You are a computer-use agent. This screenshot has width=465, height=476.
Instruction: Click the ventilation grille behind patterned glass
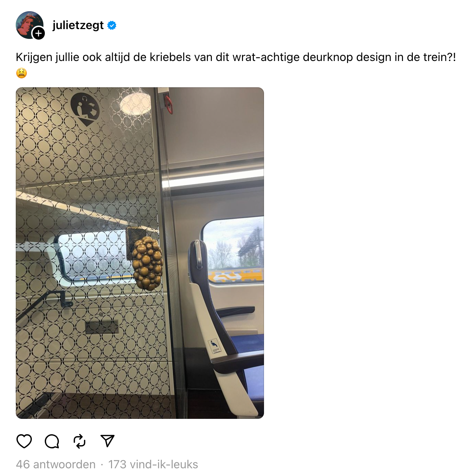pos(102,327)
